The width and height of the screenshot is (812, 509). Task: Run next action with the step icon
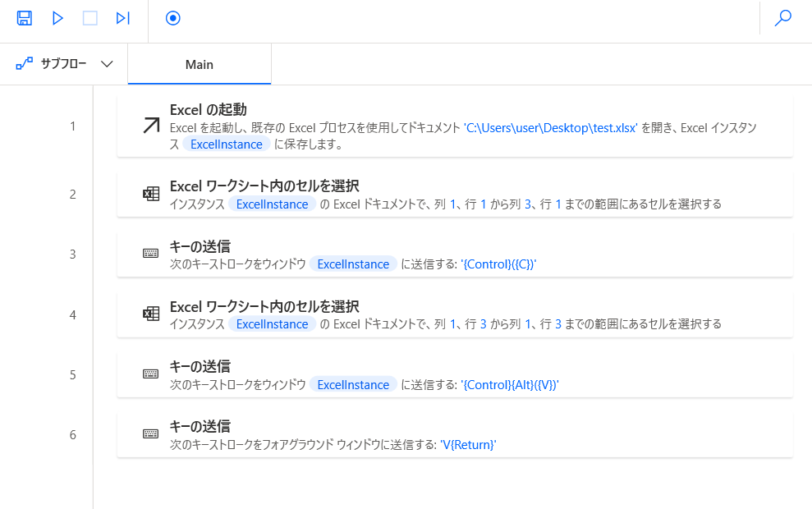tap(122, 18)
